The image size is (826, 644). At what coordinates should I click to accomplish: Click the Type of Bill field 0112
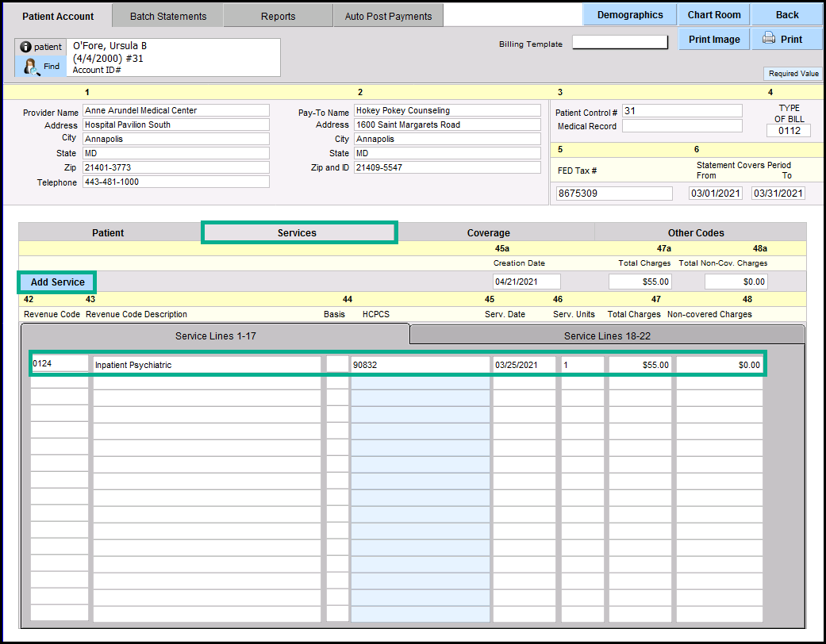point(788,131)
